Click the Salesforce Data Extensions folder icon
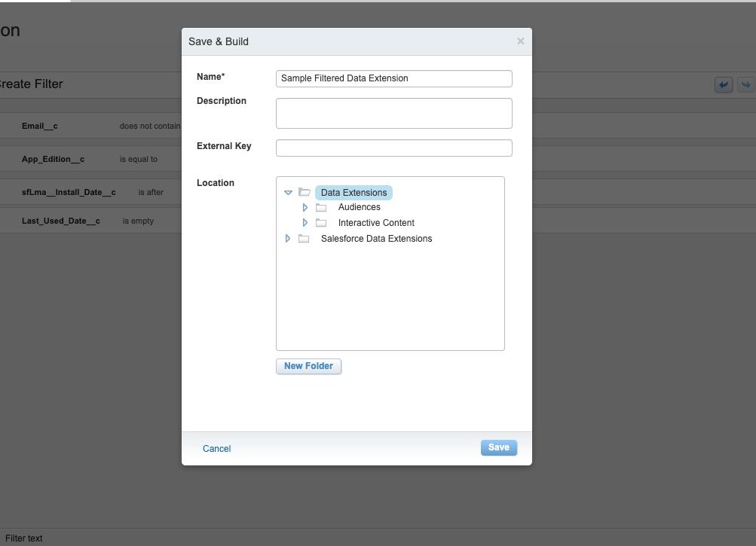Image resolution: width=756 pixels, height=546 pixels. [x=304, y=239]
